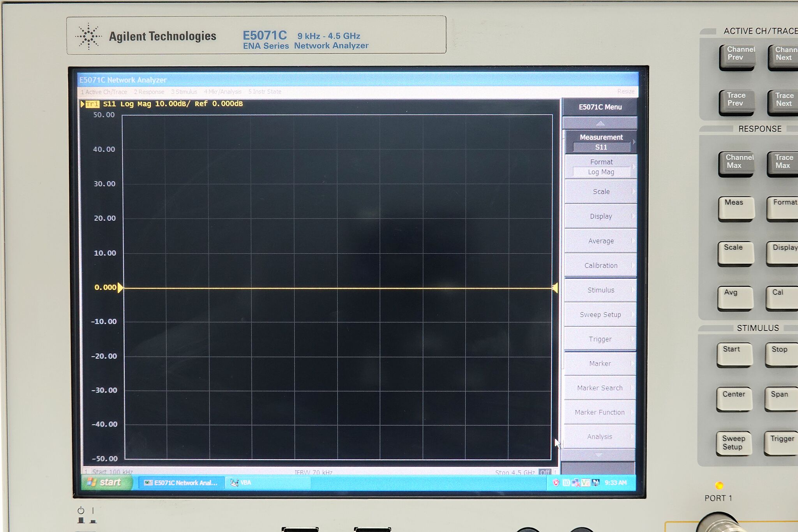Push the Stop hardware key

(x=781, y=355)
